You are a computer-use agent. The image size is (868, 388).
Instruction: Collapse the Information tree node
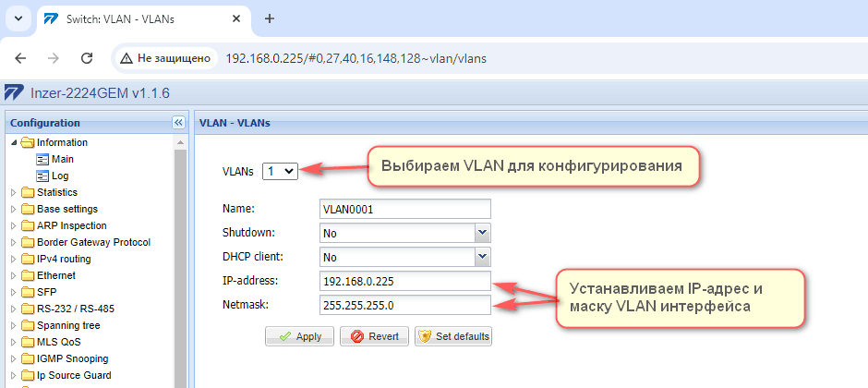tap(13, 143)
